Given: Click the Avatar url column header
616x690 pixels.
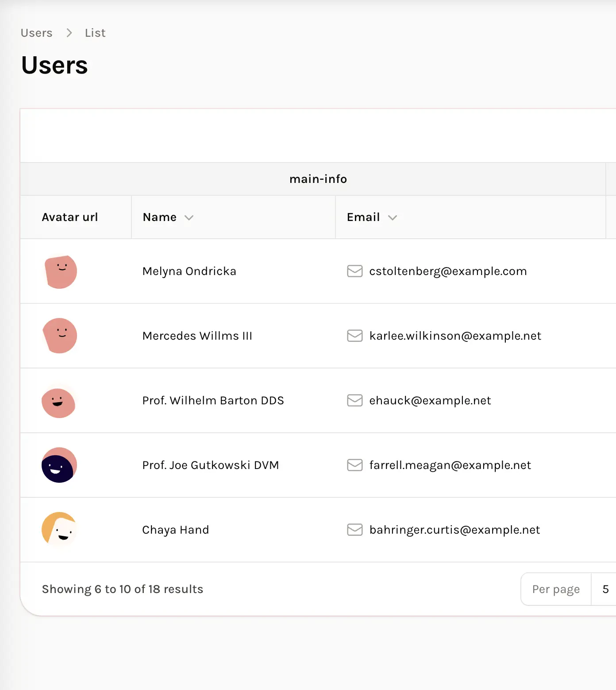Looking at the screenshot, I should pos(70,217).
